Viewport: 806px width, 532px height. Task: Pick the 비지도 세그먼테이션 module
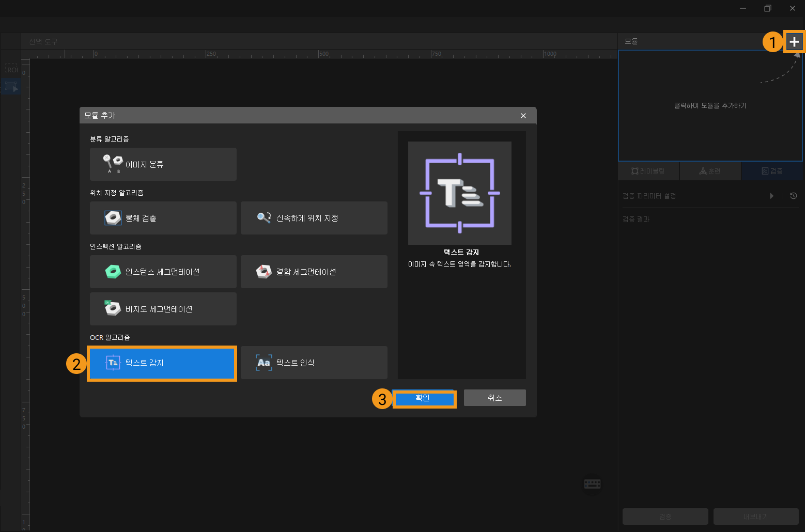163,309
